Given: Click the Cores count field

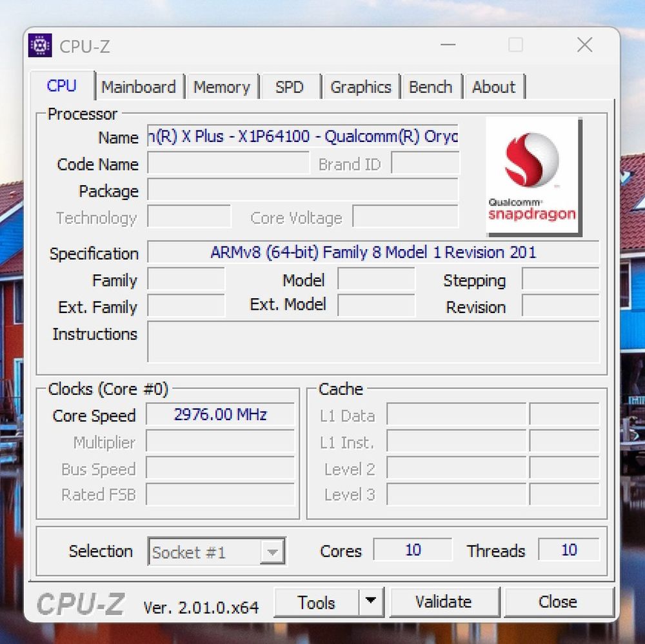Looking at the screenshot, I should 413,550.
